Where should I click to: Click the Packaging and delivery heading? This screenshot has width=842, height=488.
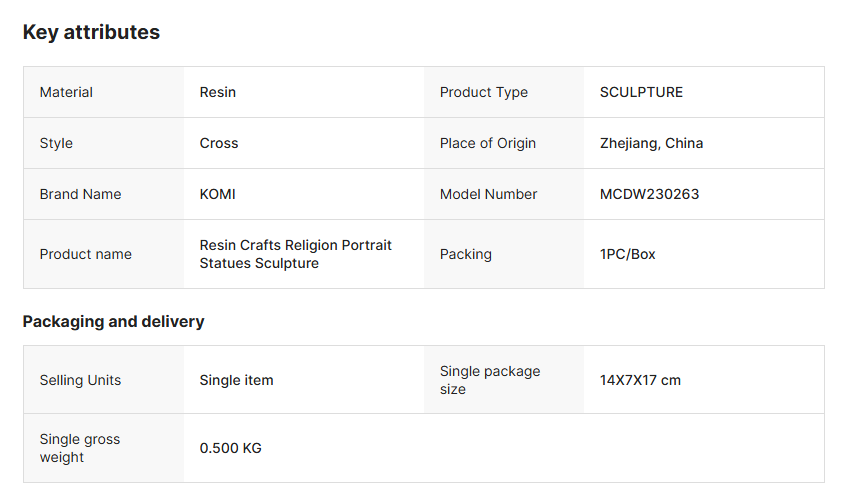click(x=113, y=321)
